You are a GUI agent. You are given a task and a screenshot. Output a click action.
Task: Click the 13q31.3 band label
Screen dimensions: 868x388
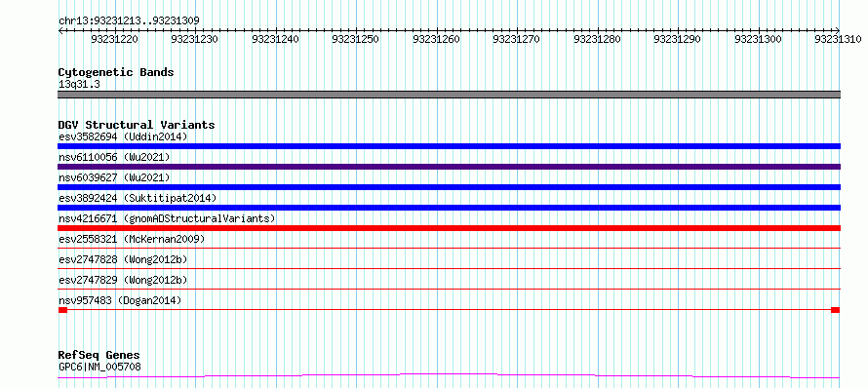click(79, 85)
